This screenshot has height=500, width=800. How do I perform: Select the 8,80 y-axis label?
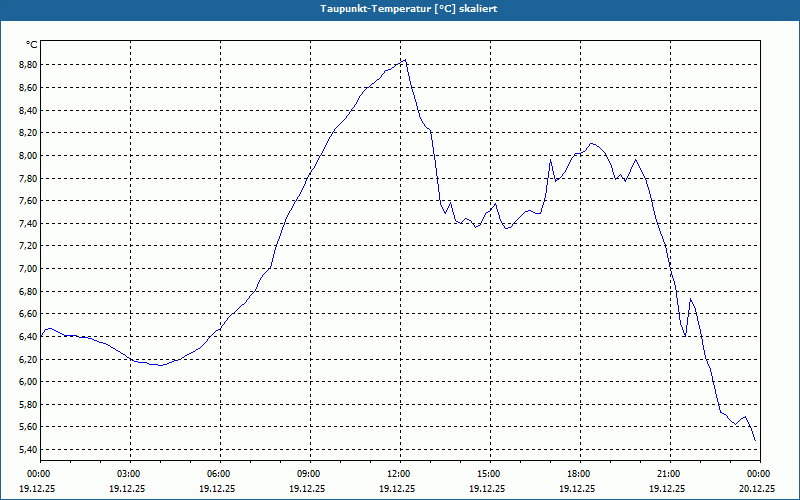coord(28,65)
